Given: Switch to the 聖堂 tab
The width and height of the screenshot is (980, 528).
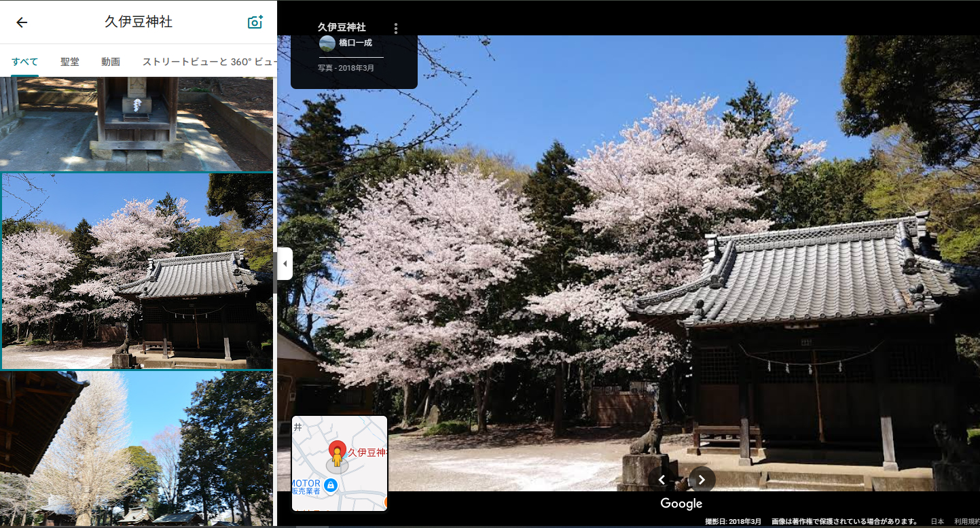Looking at the screenshot, I should (x=70, y=61).
